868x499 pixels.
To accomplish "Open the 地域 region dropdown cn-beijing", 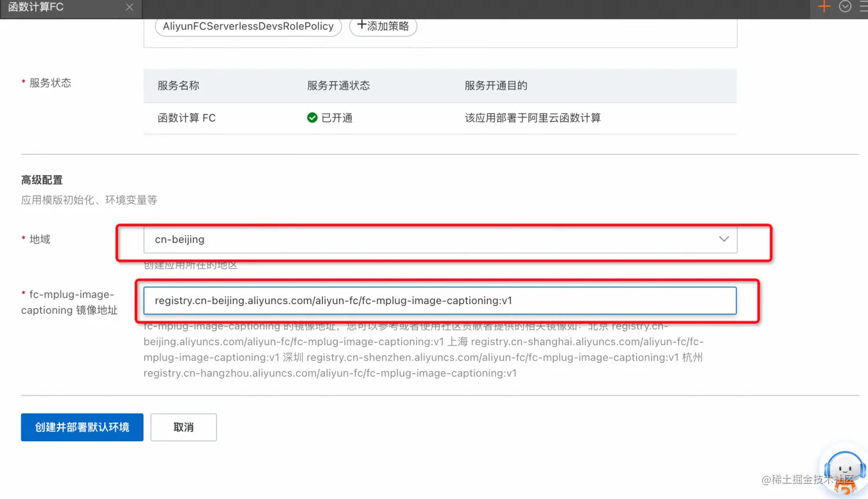I will (x=440, y=239).
